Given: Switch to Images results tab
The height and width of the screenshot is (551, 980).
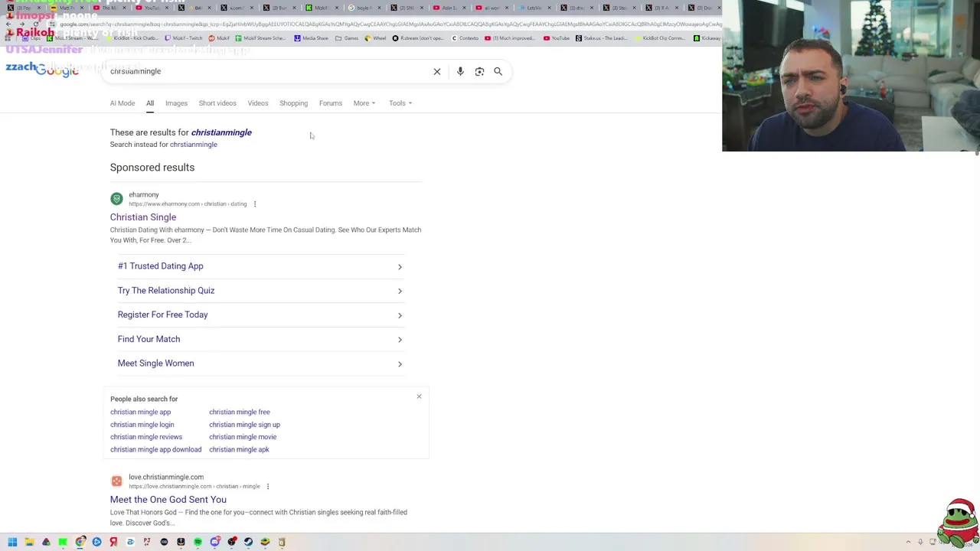Looking at the screenshot, I should [x=176, y=103].
